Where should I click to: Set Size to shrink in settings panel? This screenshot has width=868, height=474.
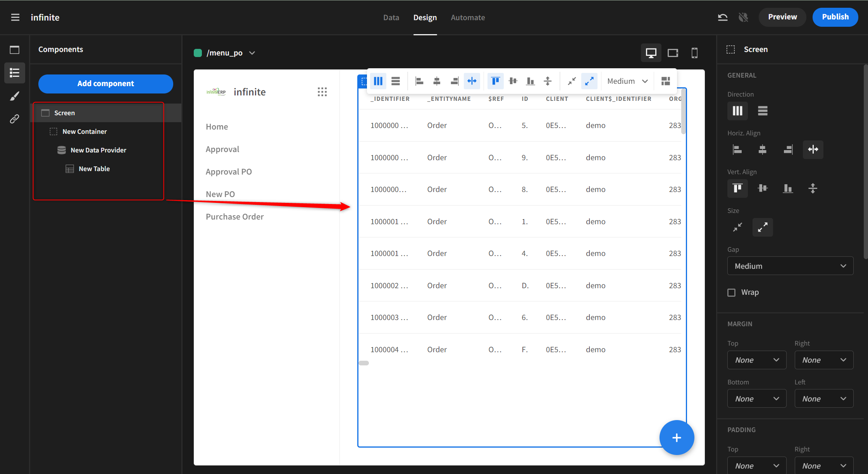pyautogui.click(x=737, y=227)
